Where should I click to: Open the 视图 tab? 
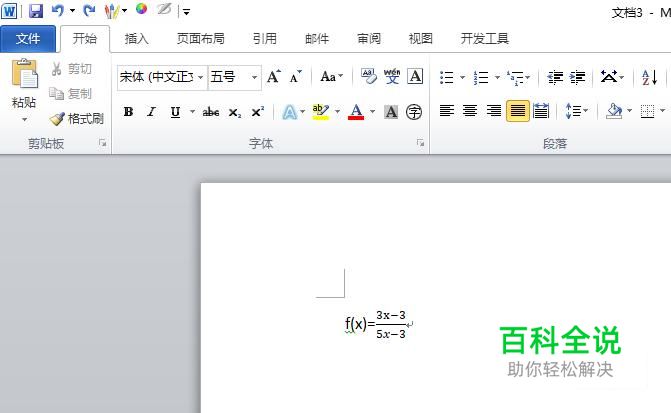point(421,39)
